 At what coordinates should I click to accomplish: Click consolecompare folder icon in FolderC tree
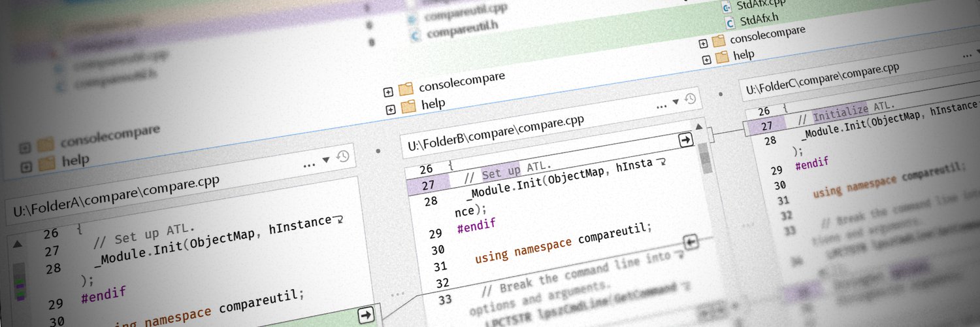click(719, 41)
